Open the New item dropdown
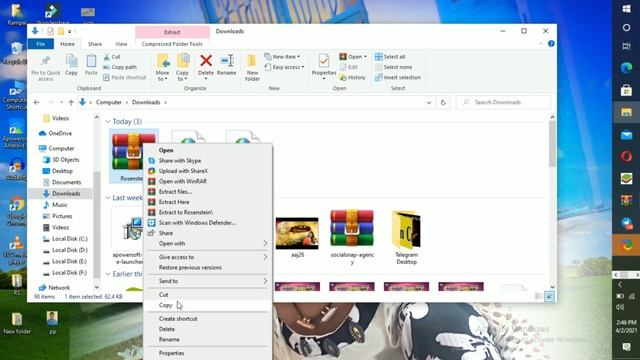 click(x=282, y=57)
